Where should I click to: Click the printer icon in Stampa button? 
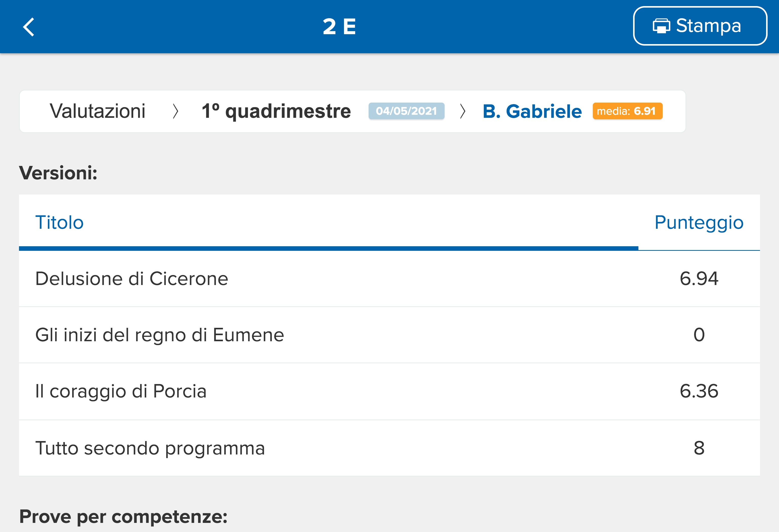click(x=661, y=26)
